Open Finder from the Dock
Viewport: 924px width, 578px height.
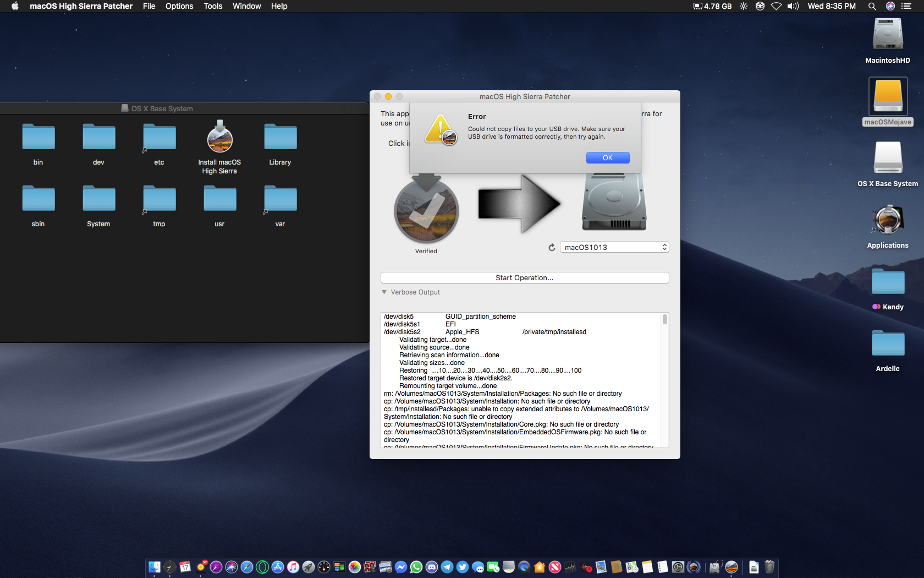point(155,566)
